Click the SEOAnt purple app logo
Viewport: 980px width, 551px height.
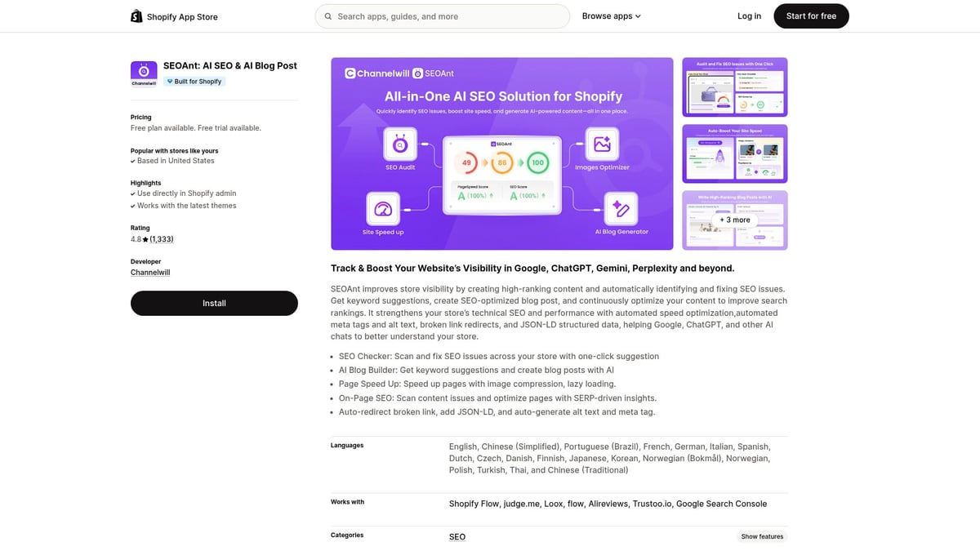point(144,72)
